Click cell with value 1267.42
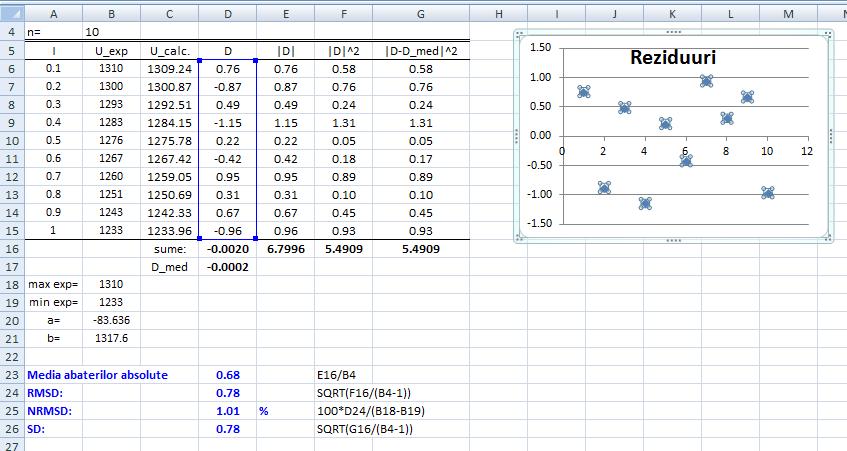 point(170,159)
